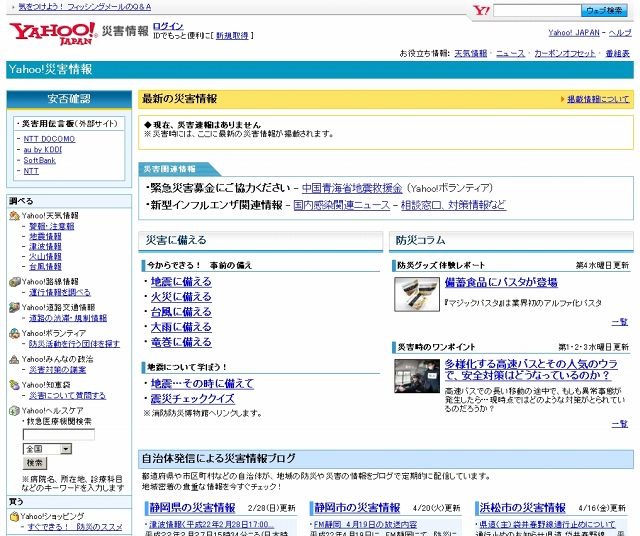Click the ウェブ検索 button
The height and width of the screenshot is (536, 640).
[x=604, y=10]
